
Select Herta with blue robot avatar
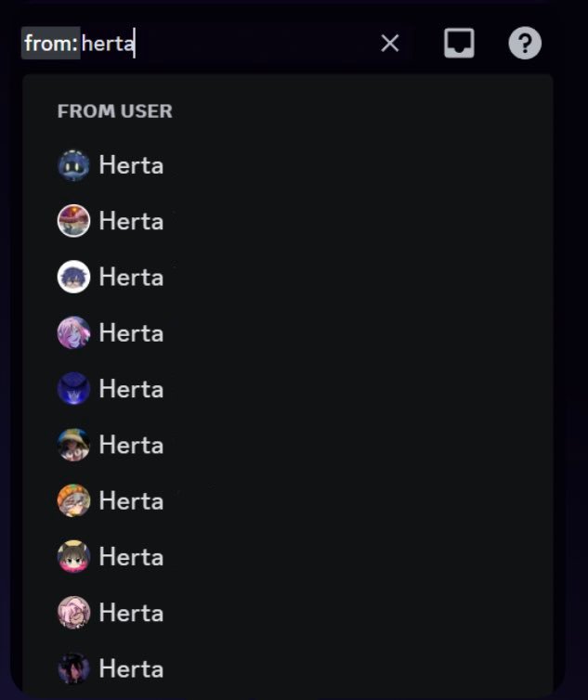[288, 165]
